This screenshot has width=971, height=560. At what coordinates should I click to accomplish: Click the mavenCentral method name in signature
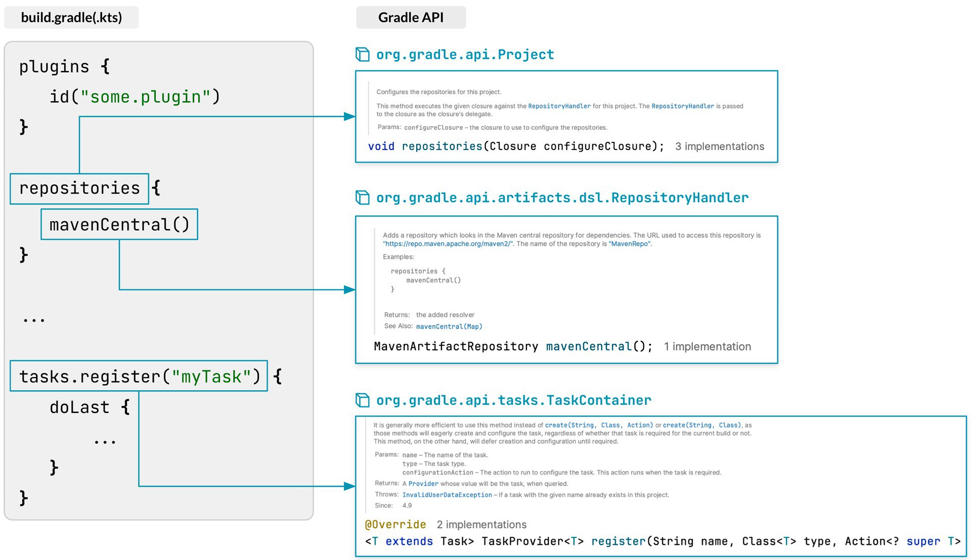[x=589, y=347]
